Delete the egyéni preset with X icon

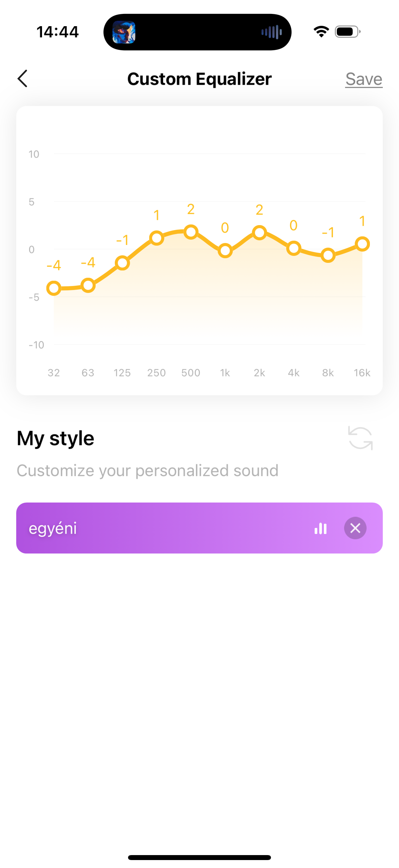pyautogui.click(x=355, y=528)
